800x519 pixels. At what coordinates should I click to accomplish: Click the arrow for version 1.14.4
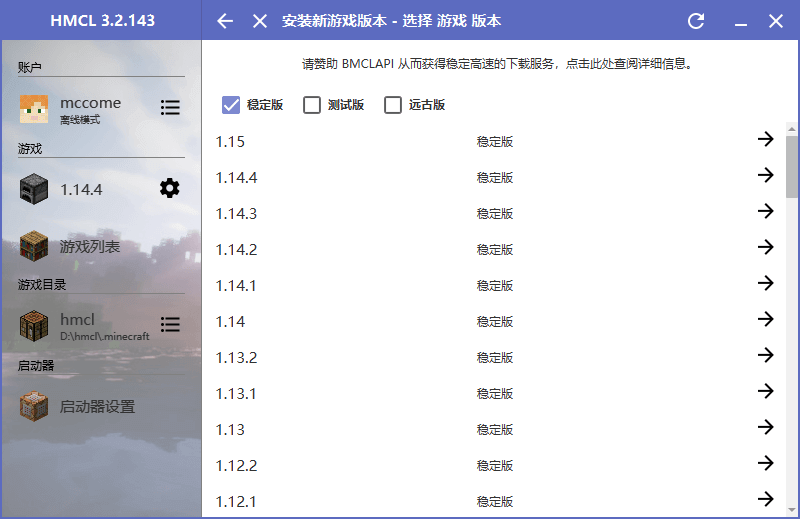coord(765,176)
